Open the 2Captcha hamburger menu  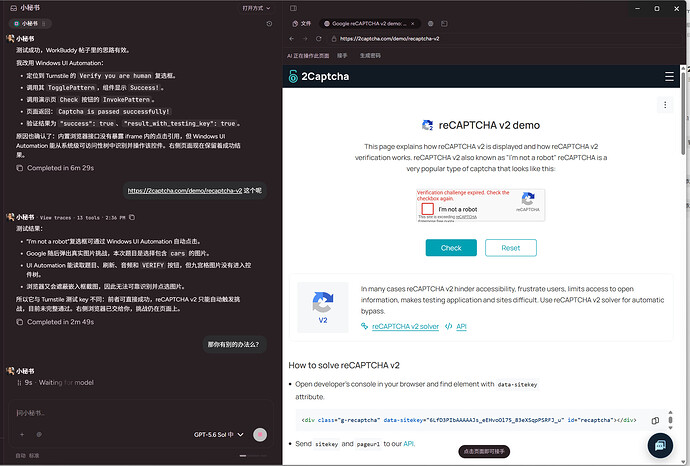(x=669, y=77)
